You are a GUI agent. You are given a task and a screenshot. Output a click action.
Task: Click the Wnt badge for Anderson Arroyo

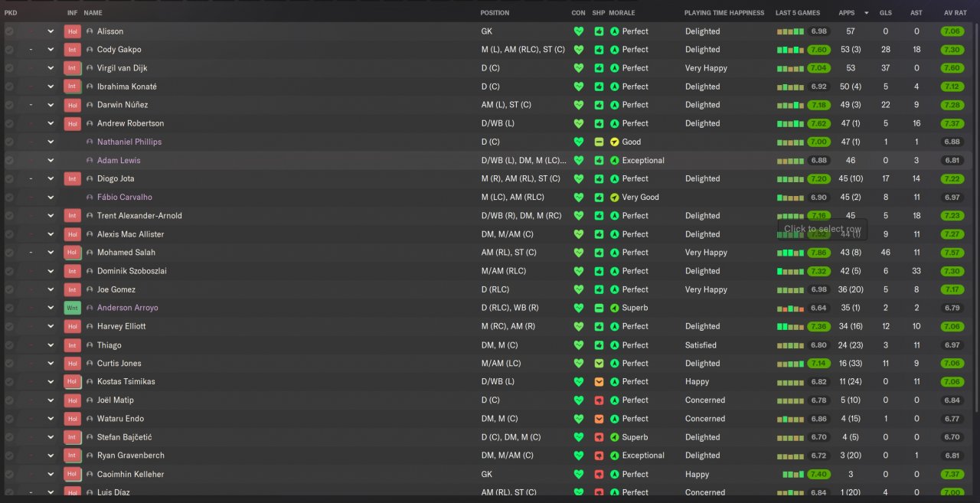[x=73, y=308]
